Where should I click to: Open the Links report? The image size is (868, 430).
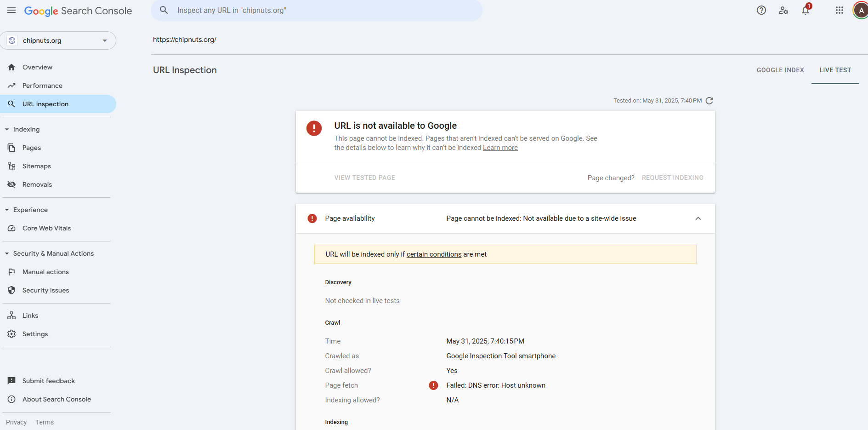pos(58,315)
